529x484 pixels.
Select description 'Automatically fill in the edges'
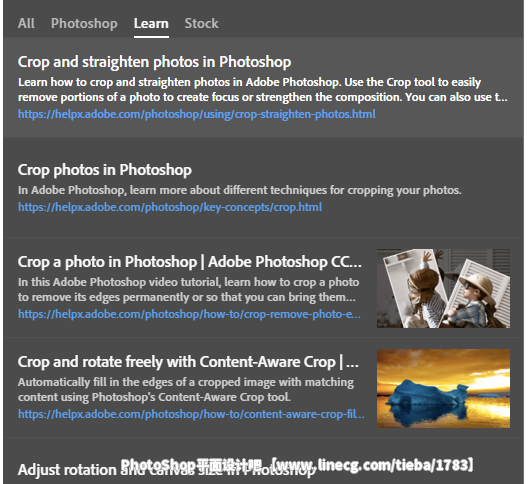[186, 390]
